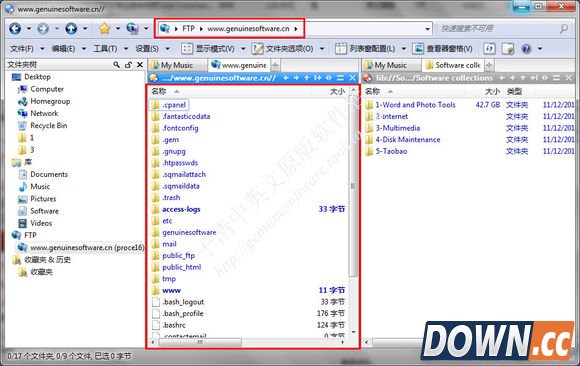Open the 文件(F) menu

click(x=21, y=48)
